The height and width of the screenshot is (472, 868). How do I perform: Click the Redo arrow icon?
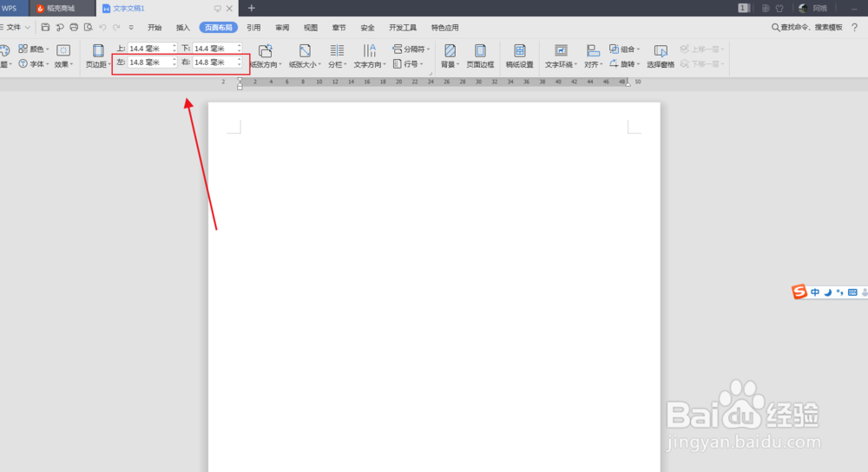[x=116, y=27]
